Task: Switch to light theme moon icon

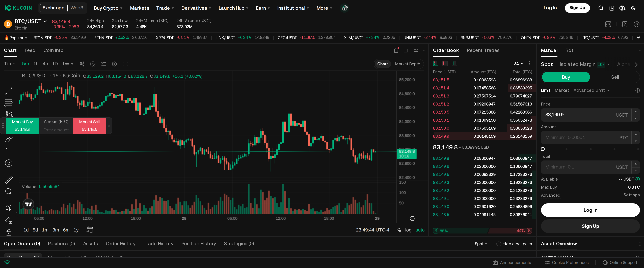Action: pyautogui.click(x=633, y=8)
